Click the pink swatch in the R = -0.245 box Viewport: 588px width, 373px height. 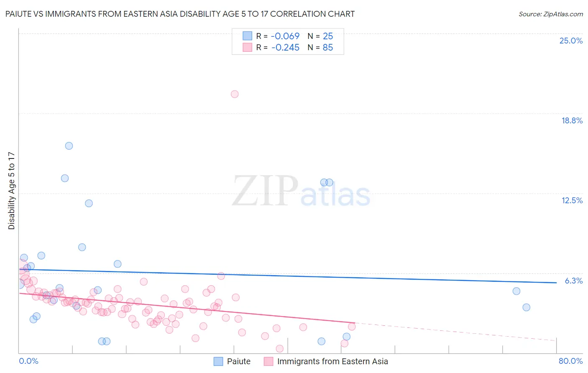(248, 47)
